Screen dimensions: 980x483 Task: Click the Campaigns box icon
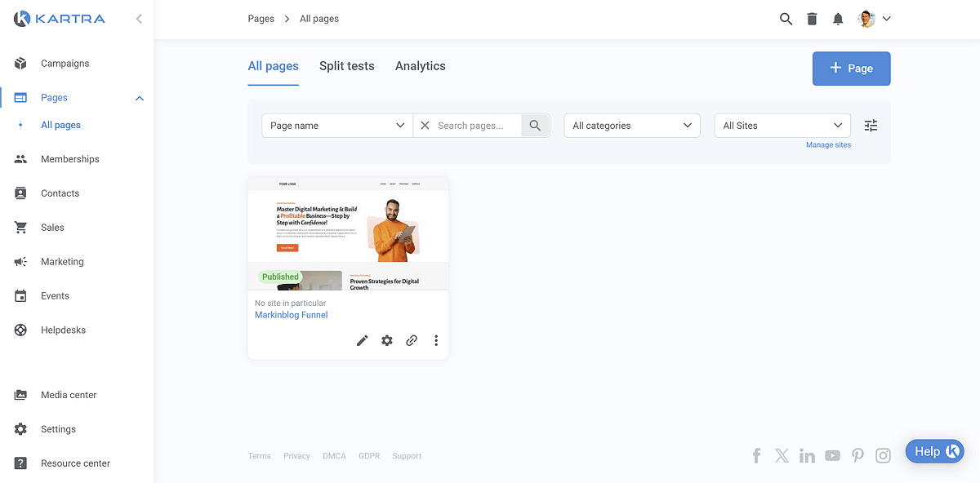point(20,64)
